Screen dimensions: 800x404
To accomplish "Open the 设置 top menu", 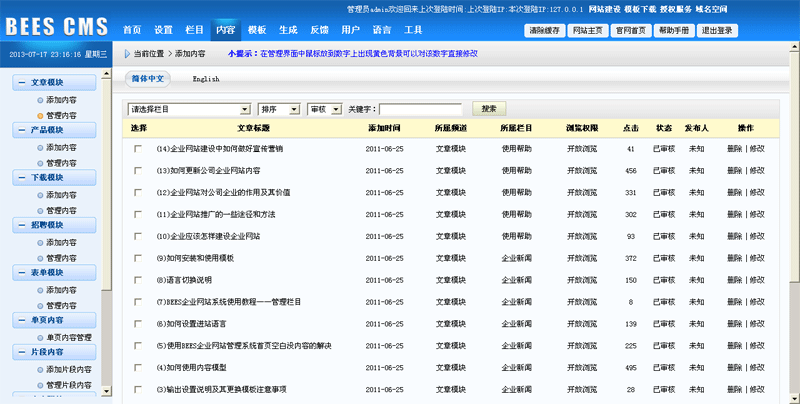I will pos(163,30).
